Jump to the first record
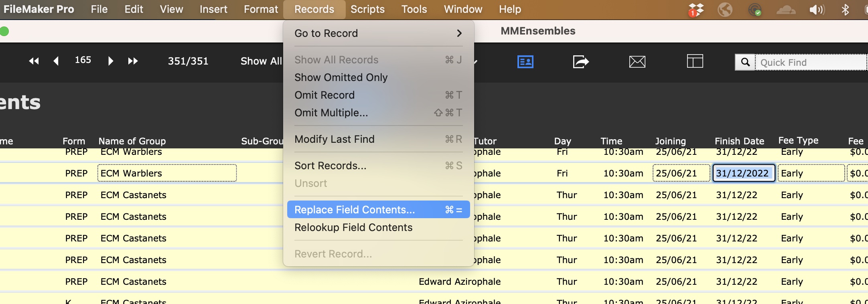868x304 pixels. coord(34,61)
